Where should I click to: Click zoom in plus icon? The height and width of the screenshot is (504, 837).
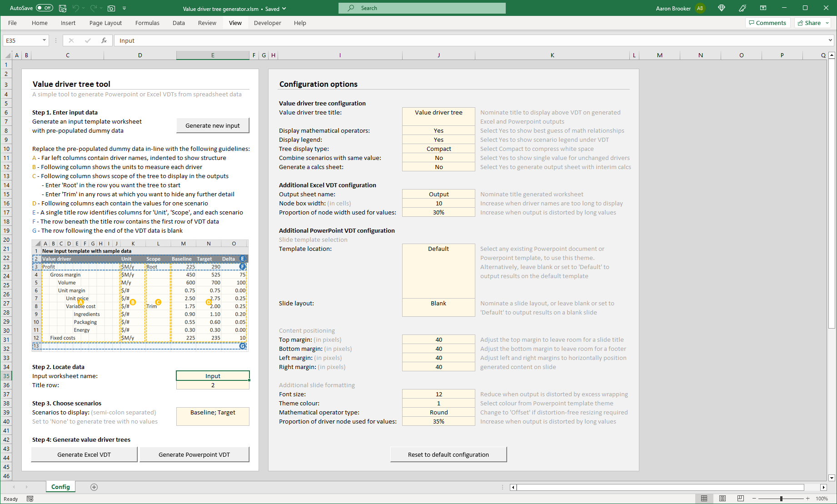click(x=807, y=499)
